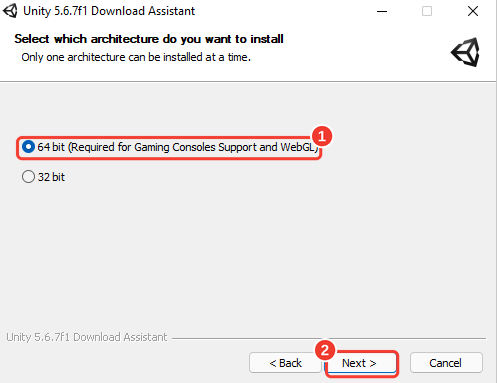Screen dimensions: 497x383
Task: Click the heading 'Select which architecture do you want to install'
Action: coord(149,39)
